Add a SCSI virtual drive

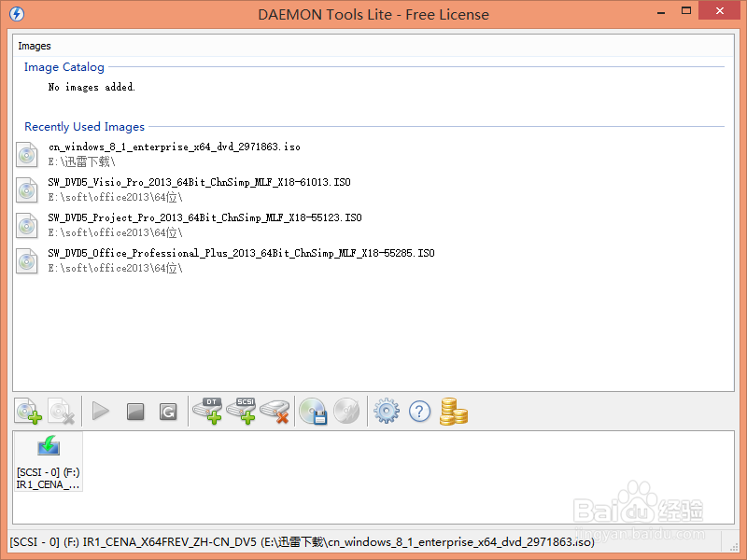click(241, 411)
